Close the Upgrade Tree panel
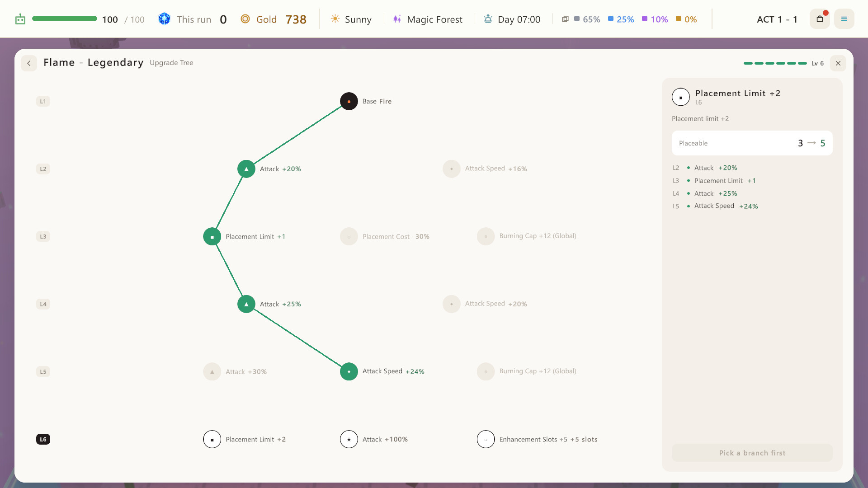The height and width of the screenshot is (488, 868). pos(838,63)
